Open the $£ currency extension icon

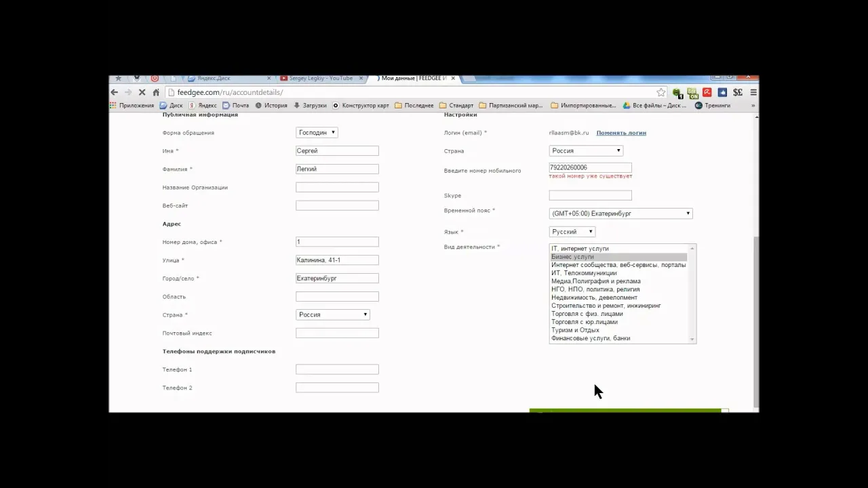(738, 92)
